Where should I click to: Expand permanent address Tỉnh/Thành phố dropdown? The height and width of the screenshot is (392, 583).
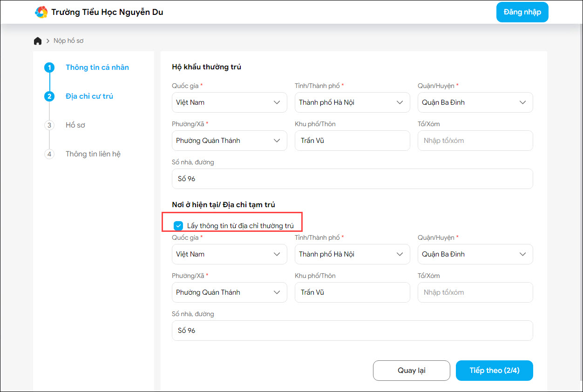(x=352, y=102)
